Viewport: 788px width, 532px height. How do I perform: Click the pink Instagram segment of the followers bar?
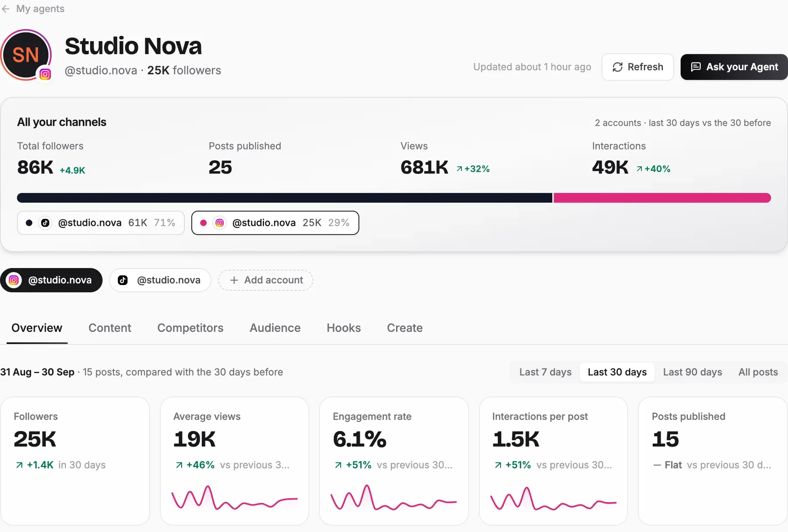[662, 198]
